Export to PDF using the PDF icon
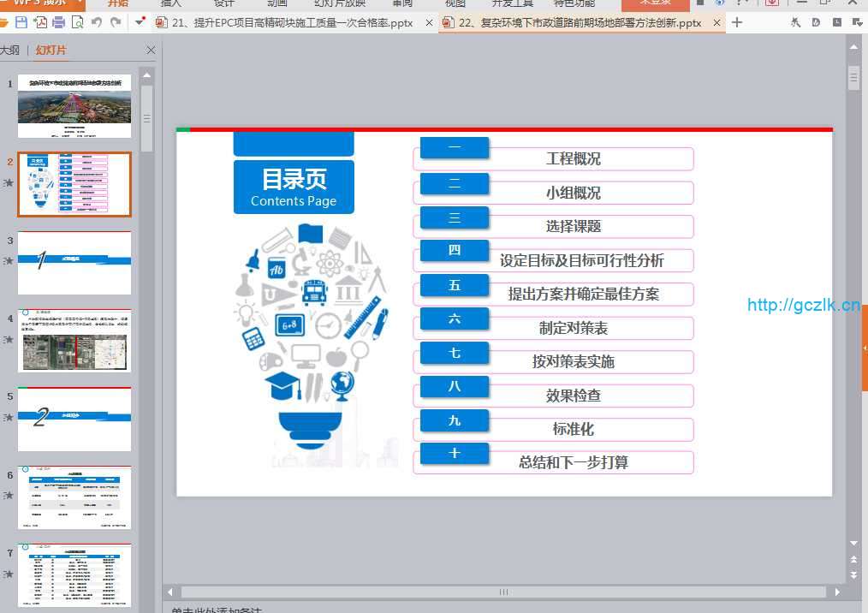The width and height of the screenshot is (868, 613). (x=40, y=23)
